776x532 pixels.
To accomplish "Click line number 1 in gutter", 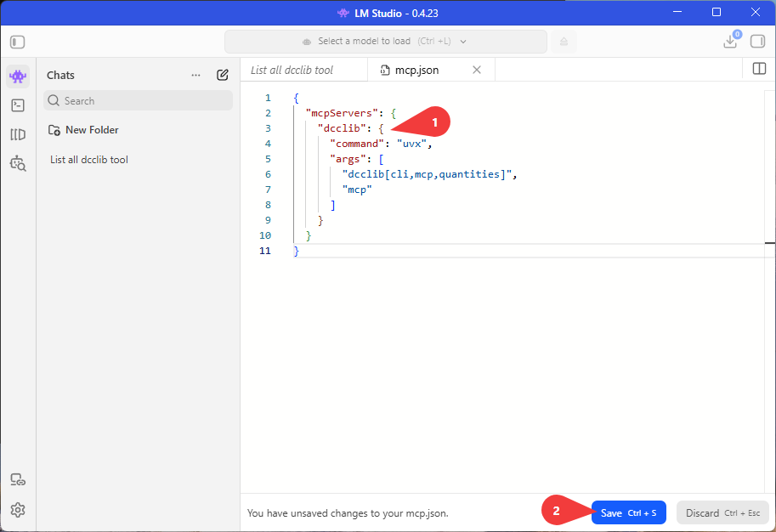I will pos(268,98).
